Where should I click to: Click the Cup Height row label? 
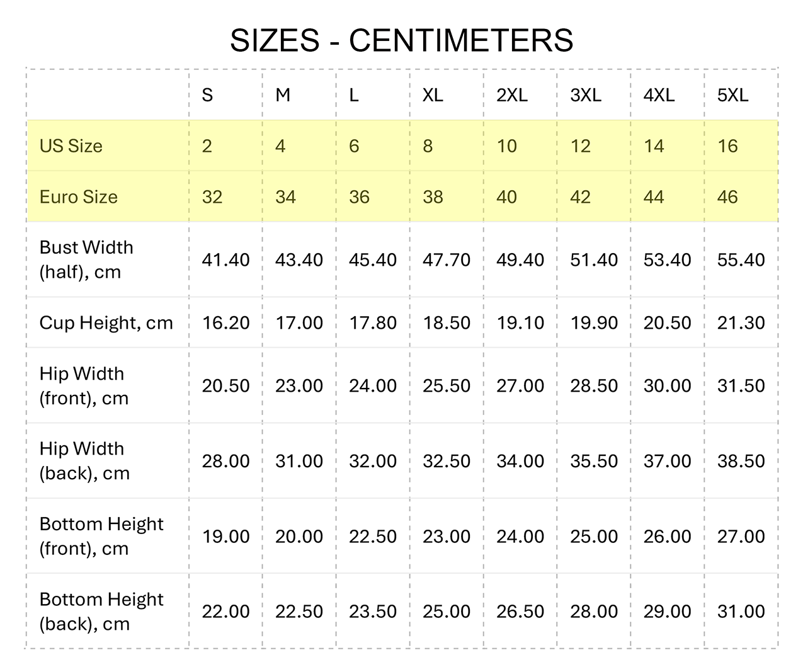[106, 323]
